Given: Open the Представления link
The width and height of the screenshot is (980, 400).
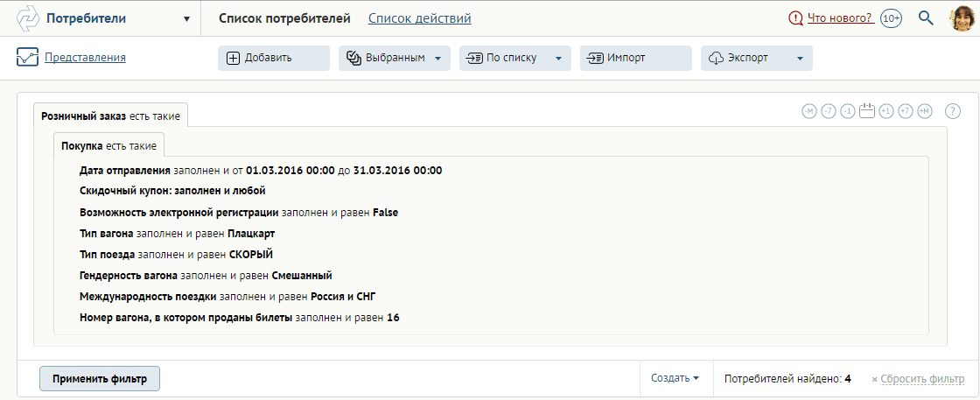Looking at the screenshot, I should [x=85, y=58].
